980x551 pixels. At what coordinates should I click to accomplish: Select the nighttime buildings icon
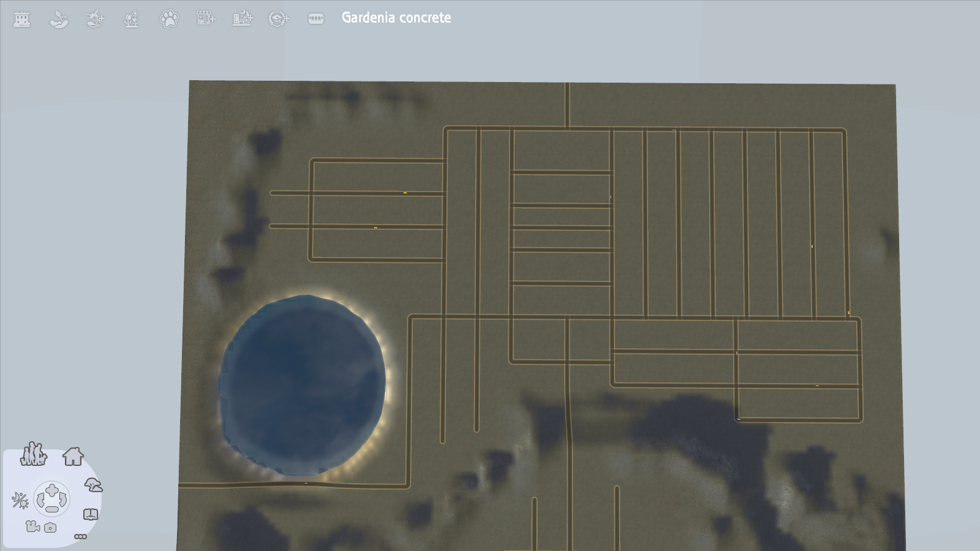(243, 18)
